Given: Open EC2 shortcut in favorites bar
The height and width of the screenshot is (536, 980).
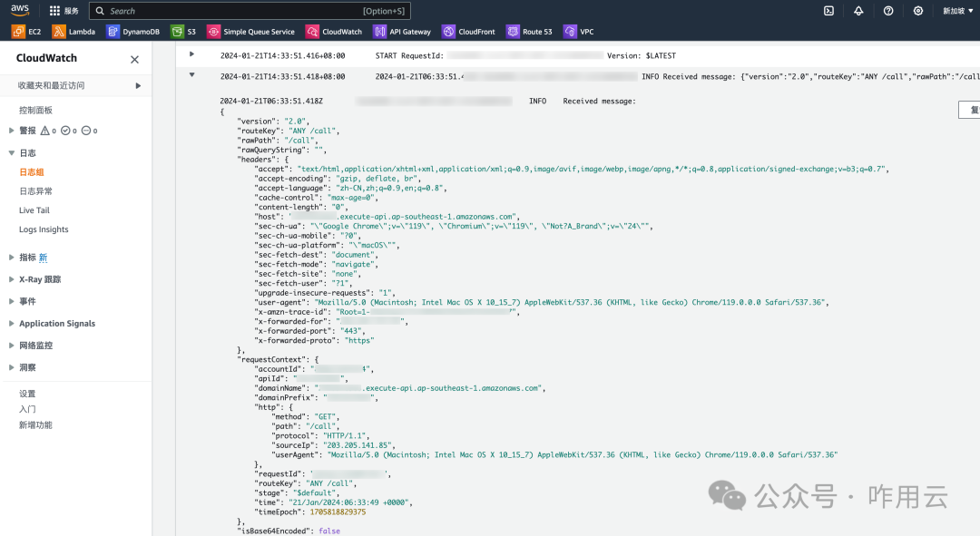Looking at the screenshot, I should (x=26, y=31).
